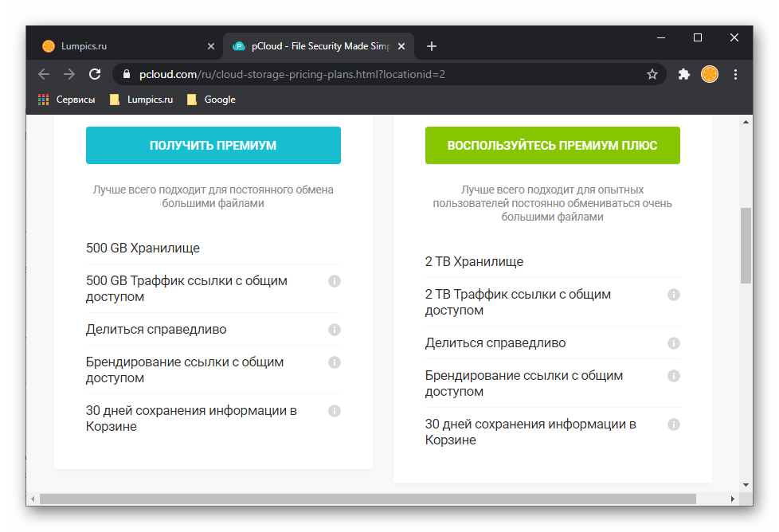The image size is (779, 532).
Task: Open the Chrome profile avatar
Action: pos(710,75)
